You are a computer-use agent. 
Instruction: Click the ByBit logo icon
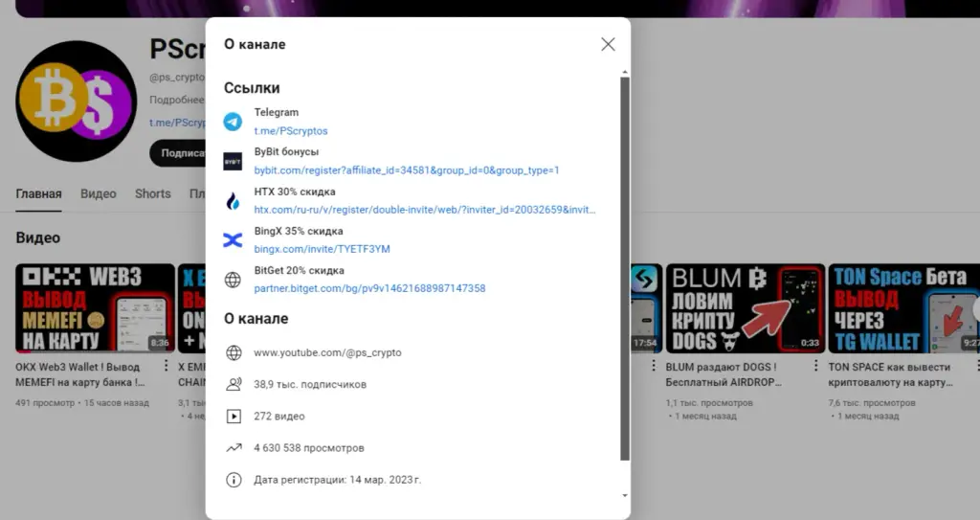pos(234,162)
